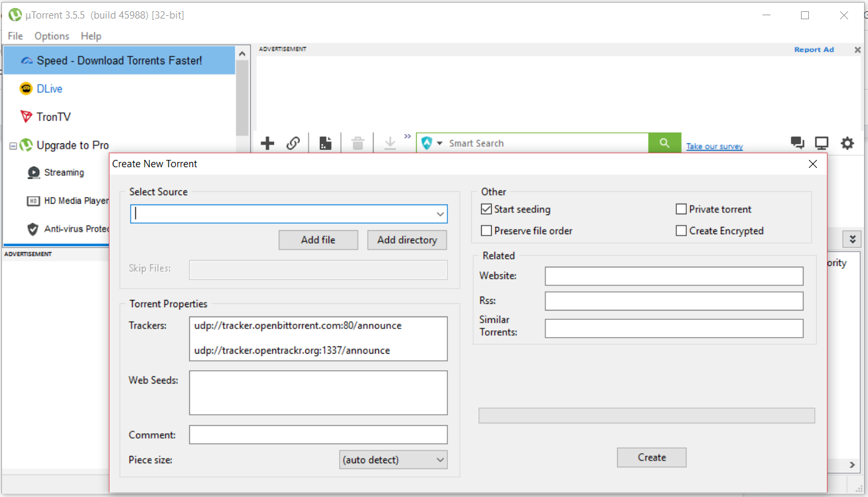Click the Add file button
This screenshot has width=868, height=497.
click(x=319, y=240)
